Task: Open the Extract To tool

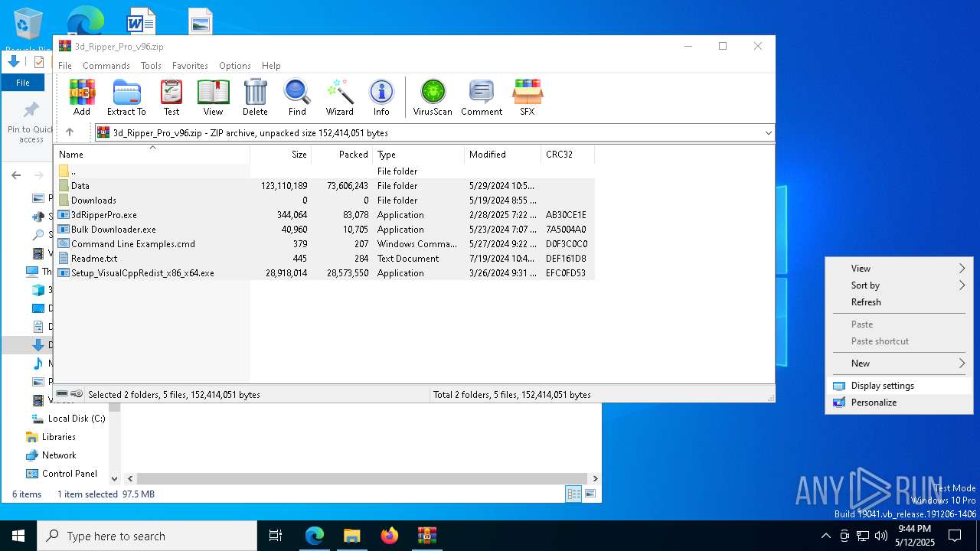Action: (126, 97)
